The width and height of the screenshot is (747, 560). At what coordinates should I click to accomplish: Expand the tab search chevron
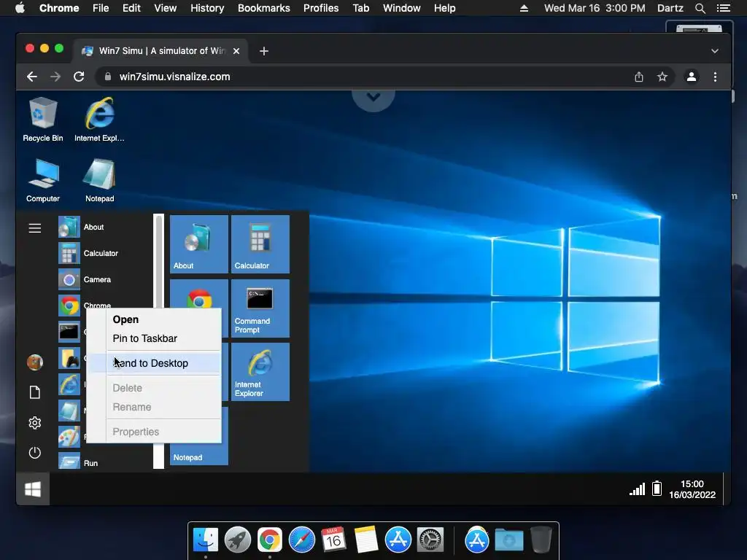[715, 51]
